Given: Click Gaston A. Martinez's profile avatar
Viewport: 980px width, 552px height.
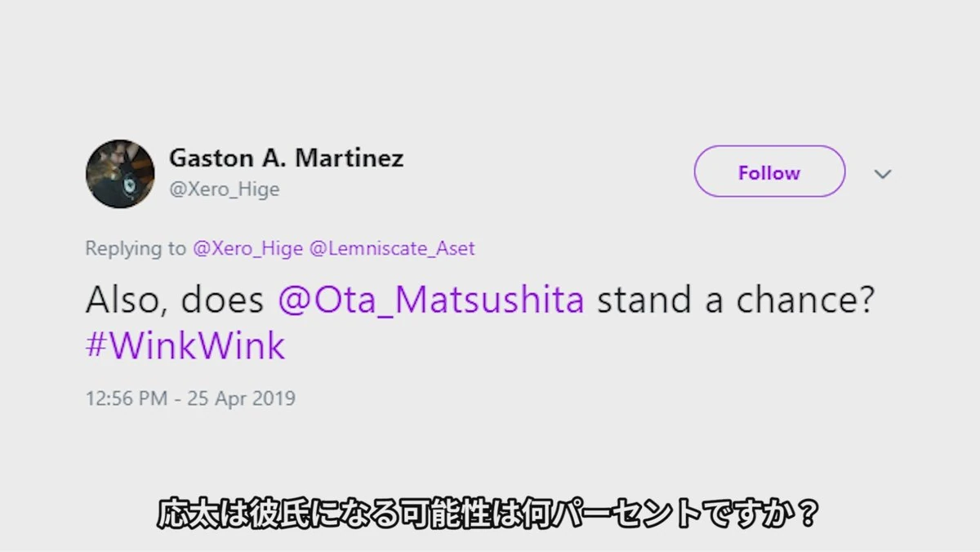Looking at the screenshot, I should (x=120, y=174).
